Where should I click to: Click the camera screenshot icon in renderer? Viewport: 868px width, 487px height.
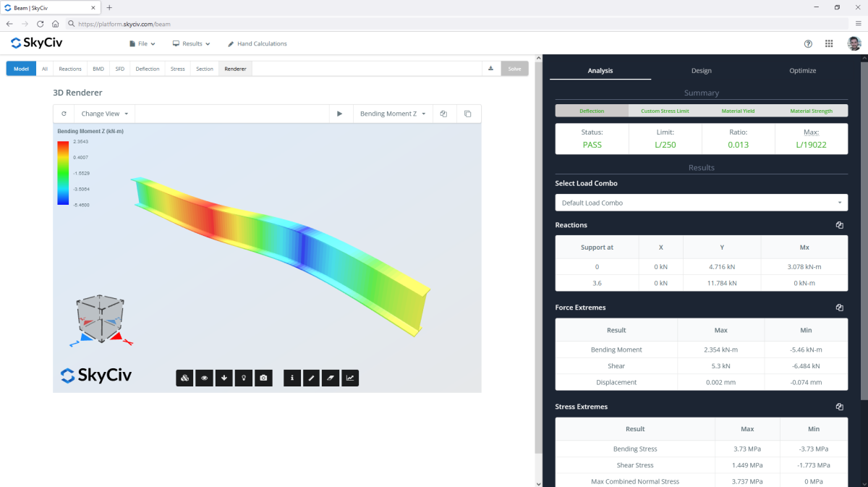coord(263,378)
